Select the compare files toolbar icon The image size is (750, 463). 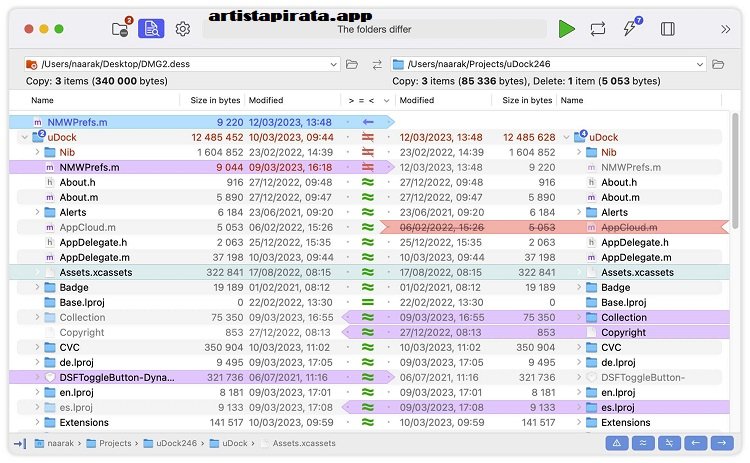pos(151,29)
